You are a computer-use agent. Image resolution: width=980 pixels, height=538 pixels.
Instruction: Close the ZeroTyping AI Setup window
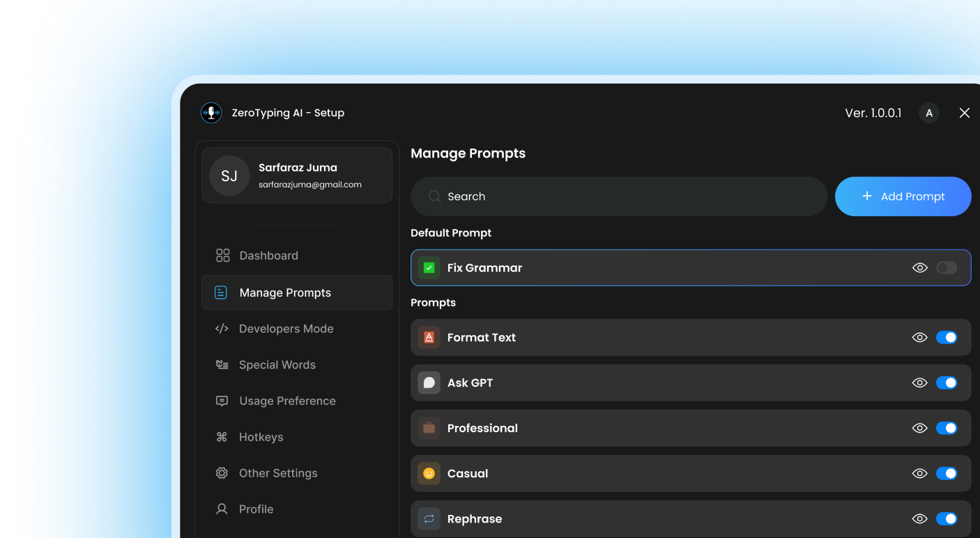[x=965, y=113]
